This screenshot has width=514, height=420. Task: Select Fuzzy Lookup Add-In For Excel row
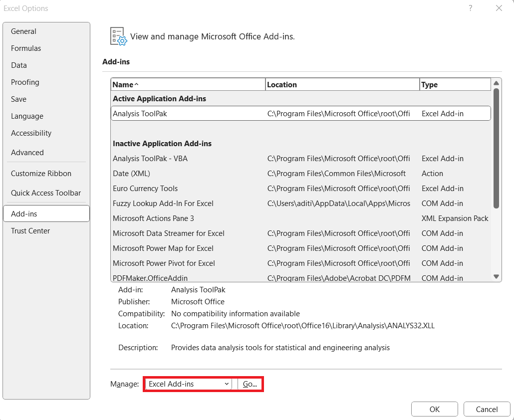pyautogui.click(x=300, y=204)
